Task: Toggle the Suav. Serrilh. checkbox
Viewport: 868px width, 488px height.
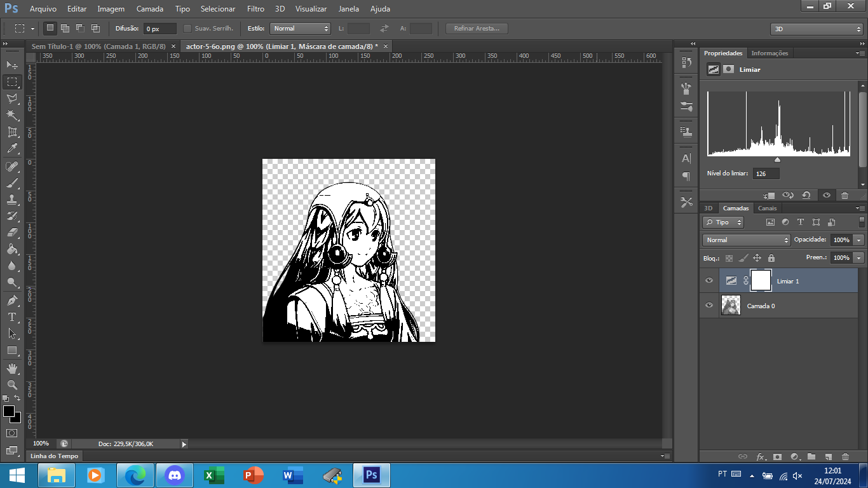Action: click(187, 29)
